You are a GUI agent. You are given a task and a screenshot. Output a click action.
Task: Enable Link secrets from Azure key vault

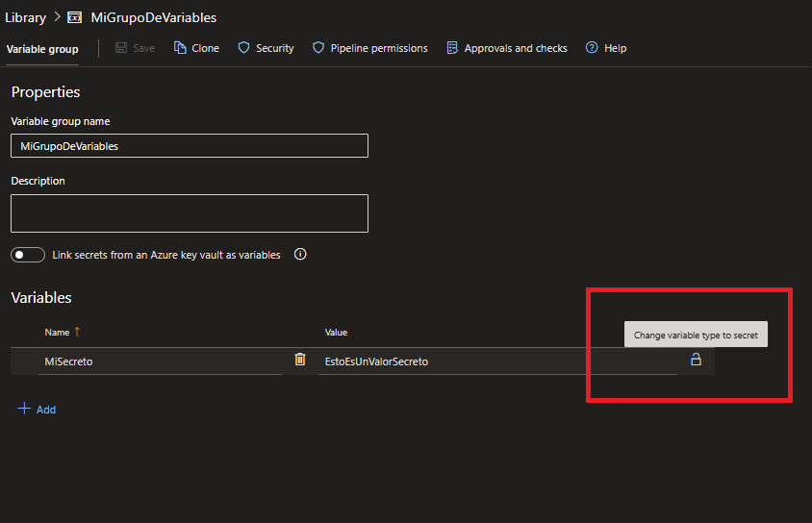[x=28, y=255]
